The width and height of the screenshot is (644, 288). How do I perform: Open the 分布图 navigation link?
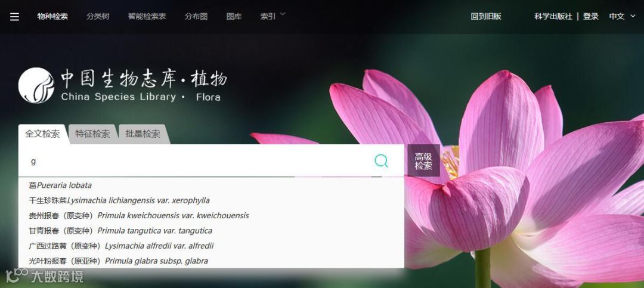pos(196,17)
